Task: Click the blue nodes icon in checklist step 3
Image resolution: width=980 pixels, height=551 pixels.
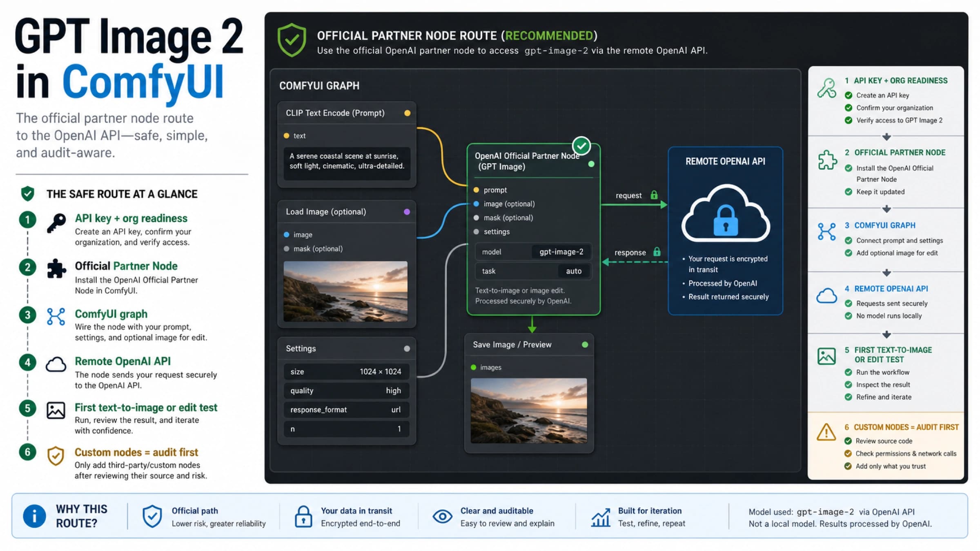Action: 827,232
